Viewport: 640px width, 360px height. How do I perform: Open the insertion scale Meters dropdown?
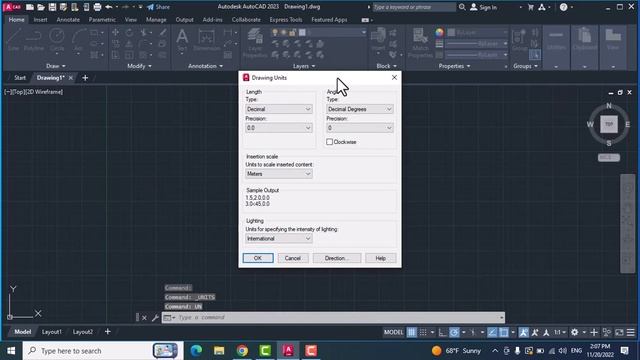279,174
